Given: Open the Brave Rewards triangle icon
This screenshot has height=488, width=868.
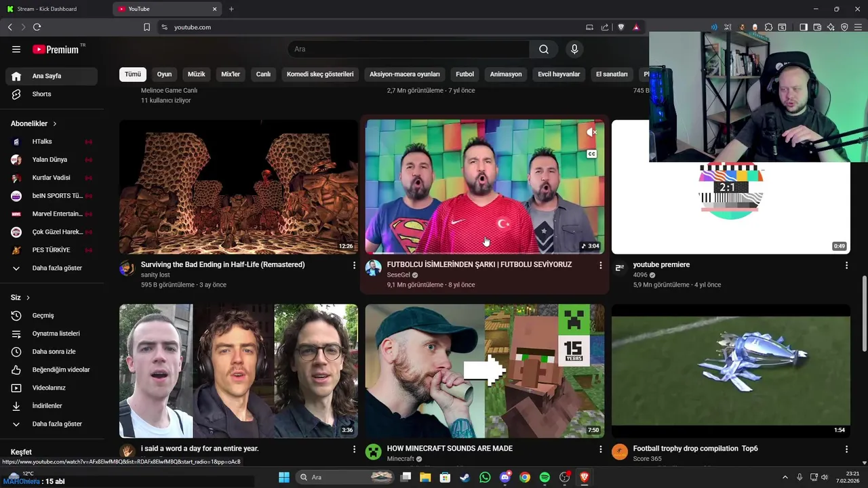Looking at the screenshot, I should coord(636,27).
